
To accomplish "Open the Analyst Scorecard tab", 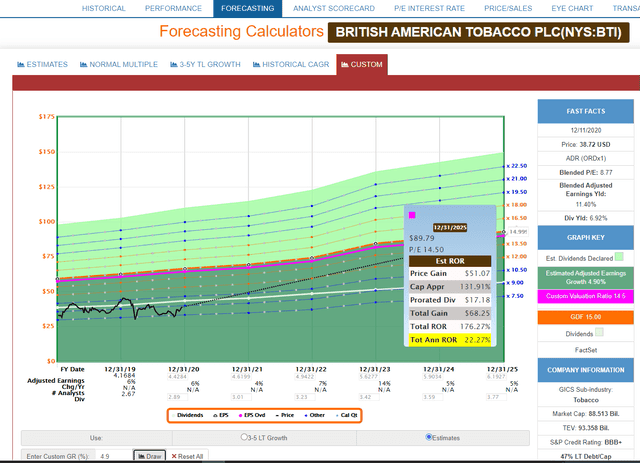I will (333, 8).
